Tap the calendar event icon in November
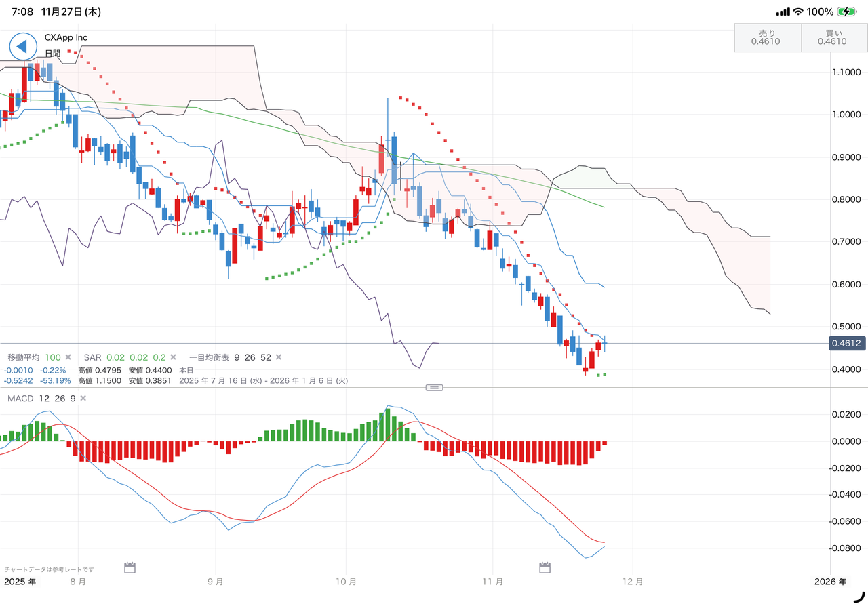This screenshot has height=606, width=868. tap(544, 567)
